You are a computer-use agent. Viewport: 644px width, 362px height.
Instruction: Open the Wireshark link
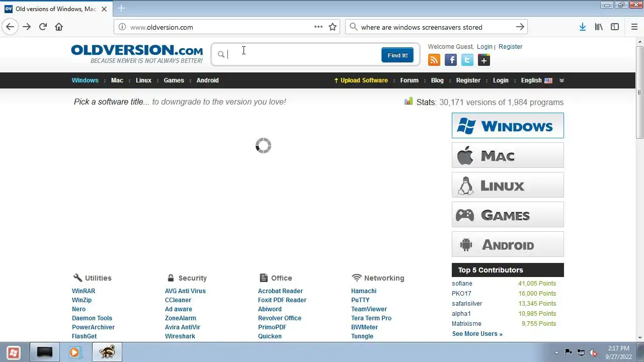pyautogui.click(x=180, y=336)
